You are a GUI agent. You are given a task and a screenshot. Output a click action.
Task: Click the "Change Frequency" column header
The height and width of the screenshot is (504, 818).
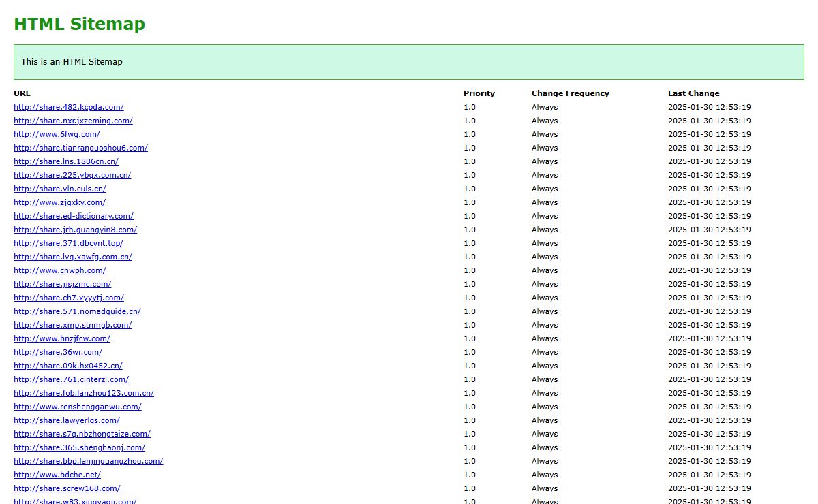[571, 93]
